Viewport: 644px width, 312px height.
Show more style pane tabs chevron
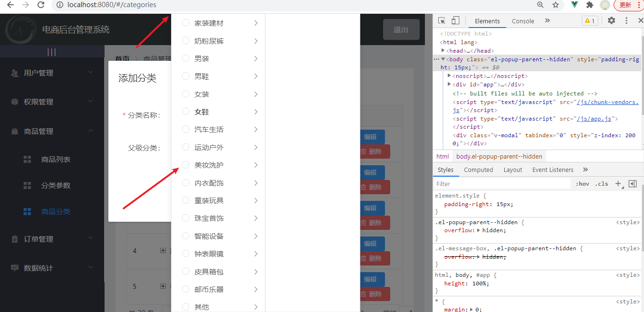pos(585,170)
